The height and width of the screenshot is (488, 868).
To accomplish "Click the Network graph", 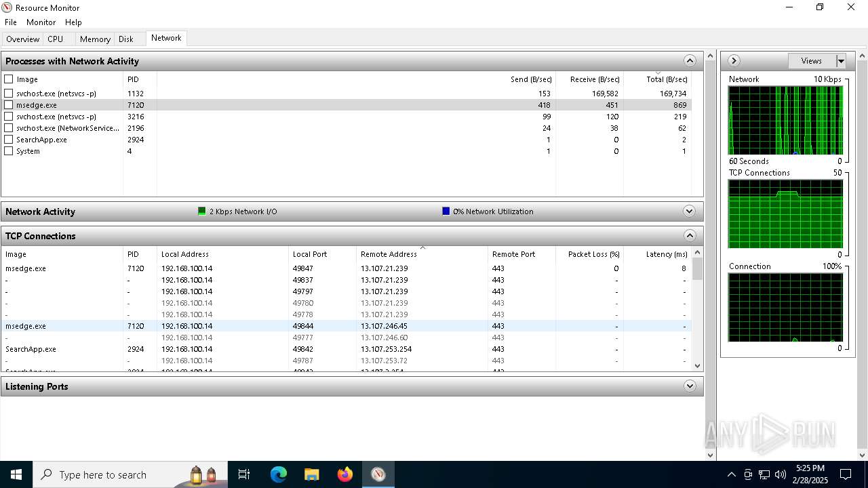I will 785,120.
